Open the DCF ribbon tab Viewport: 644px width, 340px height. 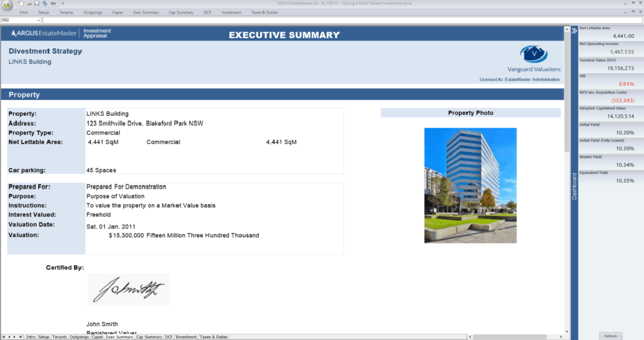pyautogui.click(x=207, y=12)
